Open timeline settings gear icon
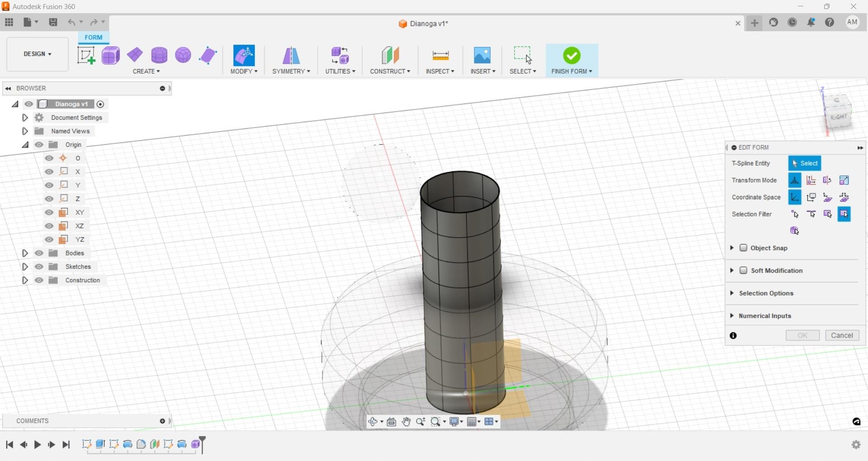Image resolution: width=868 pixels, height=461 pixels. (856, 445)
